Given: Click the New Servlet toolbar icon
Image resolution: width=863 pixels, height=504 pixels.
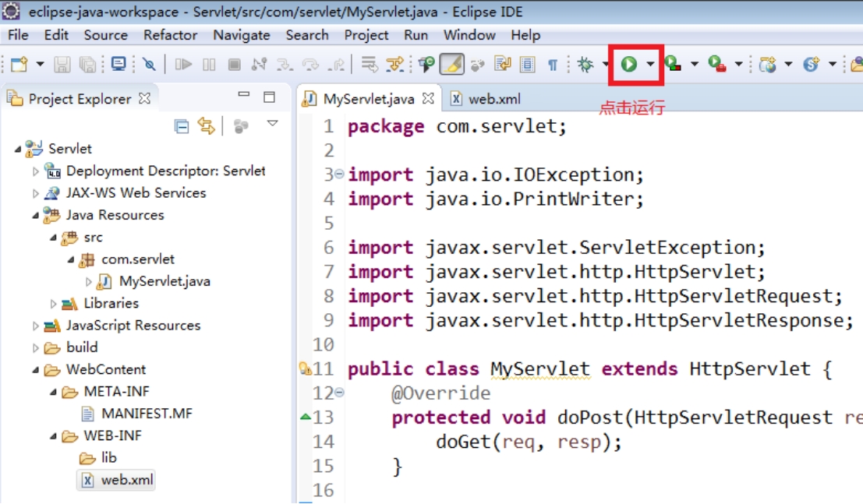Looking at the screenshot, I should [812, 65].
